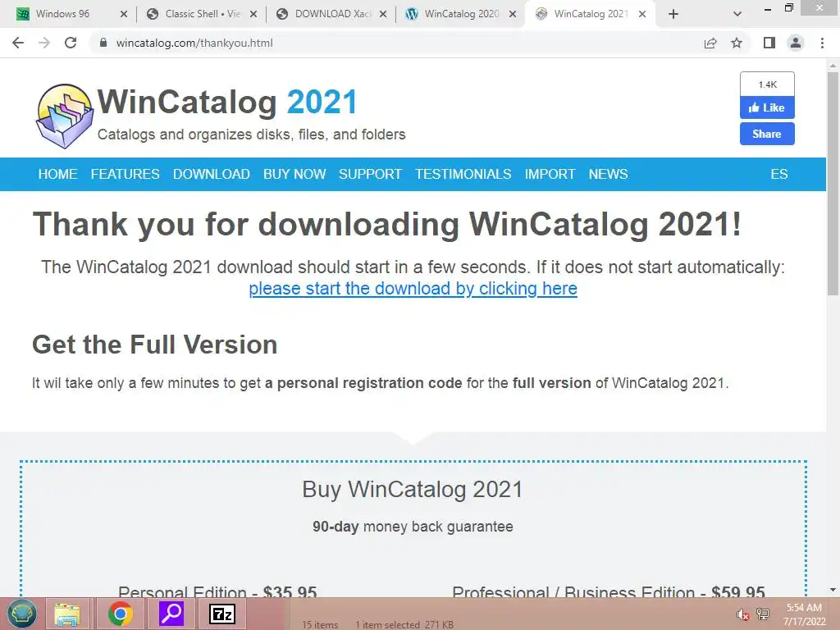Reload the wincatalog thank-you page
Viewport: 840px width, 630px height.
pyautogui.click(x=71, y=43)
